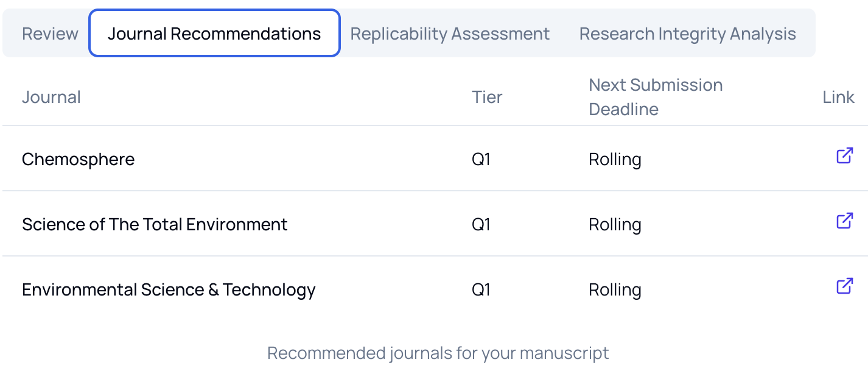Click the Journal column header
The image size is (868, 379).
51,96
